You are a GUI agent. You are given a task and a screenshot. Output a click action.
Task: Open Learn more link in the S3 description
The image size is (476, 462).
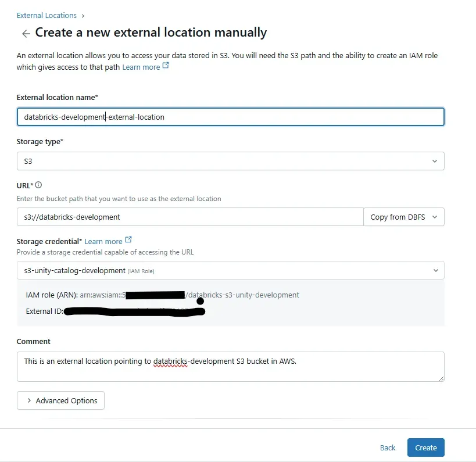pos(141,67)
